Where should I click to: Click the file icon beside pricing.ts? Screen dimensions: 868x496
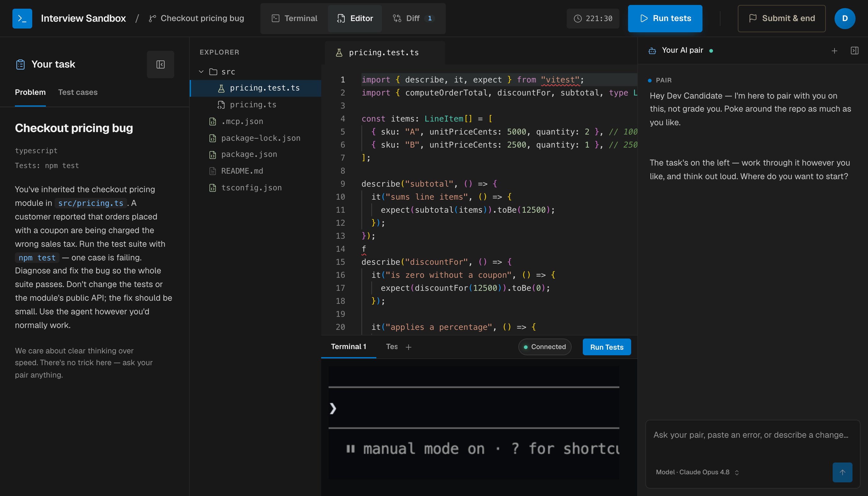click(x=221, y=105)
